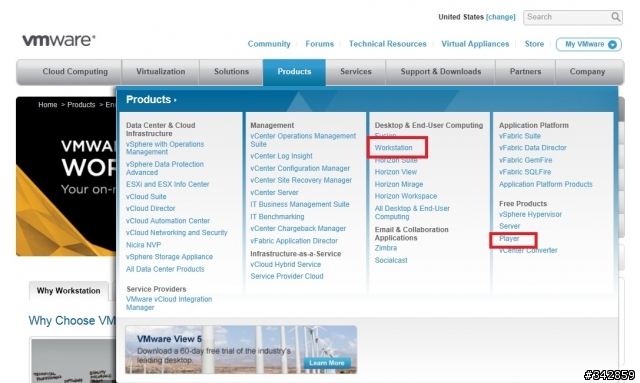Open the Solutions menu
The height and width of the screenshot is (383, 640).
click(231, 72)
